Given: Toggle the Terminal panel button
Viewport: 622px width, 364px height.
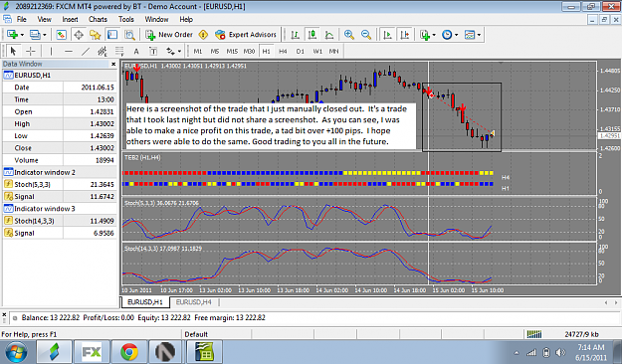Looking at the screenshot, I should (x=112, y=35).
